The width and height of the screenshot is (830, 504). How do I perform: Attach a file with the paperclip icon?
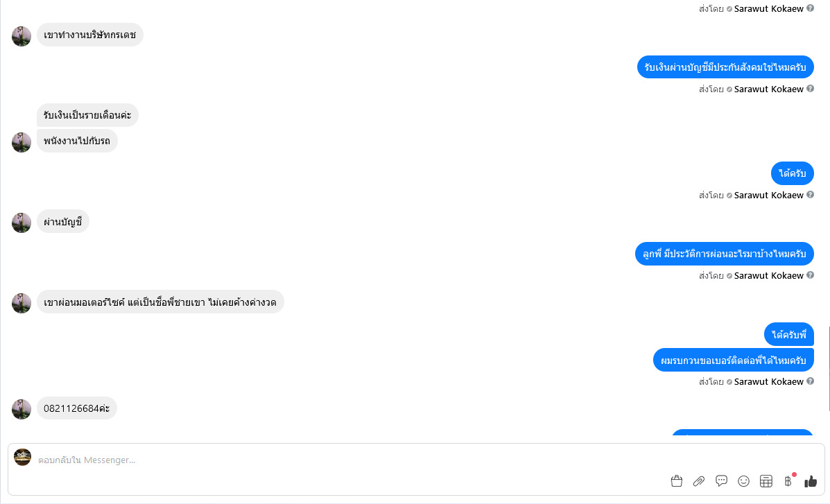[699, 481]
